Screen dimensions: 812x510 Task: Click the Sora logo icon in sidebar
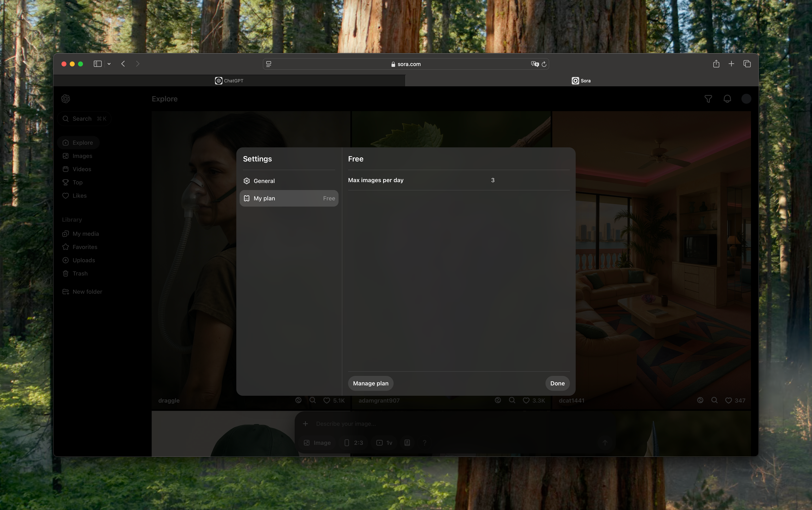point(66,99)
